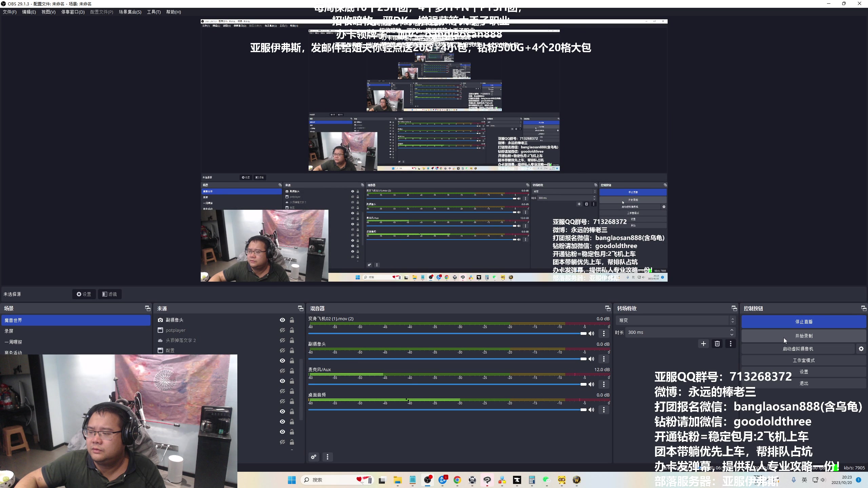Delete transition using the trash icon
Image resolution: width=868 pixels, height=488 pixels.
[x=717, y=343]
